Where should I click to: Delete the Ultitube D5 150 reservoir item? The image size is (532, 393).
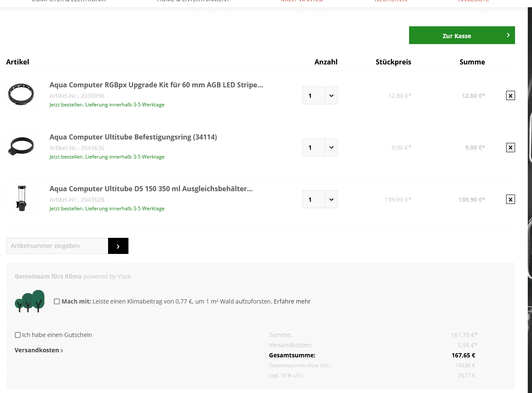tap(510, 199)
